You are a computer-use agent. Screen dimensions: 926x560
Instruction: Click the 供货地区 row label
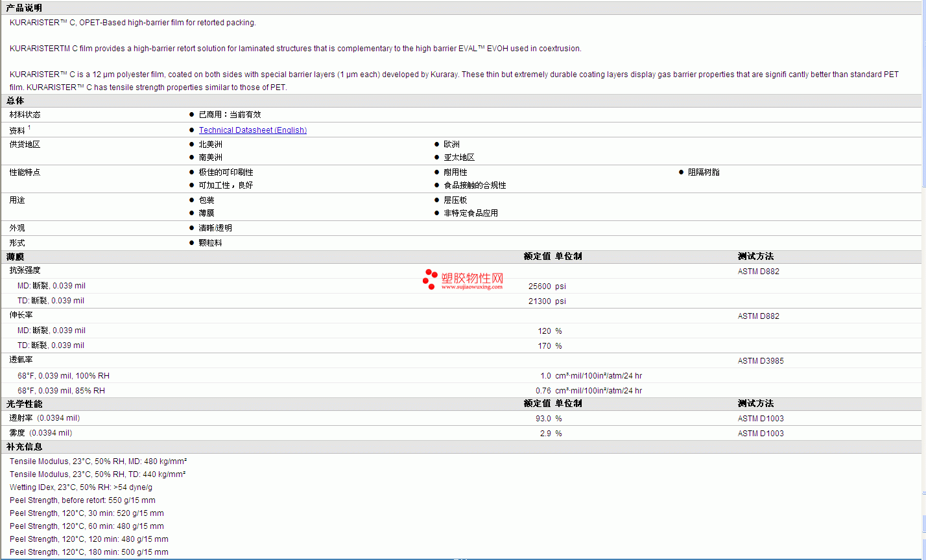point(25,145)
